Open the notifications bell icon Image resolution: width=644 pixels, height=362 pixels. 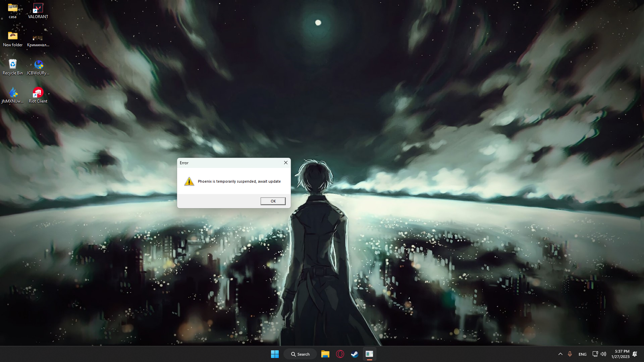pyautogui.click(x=635, y=354)
